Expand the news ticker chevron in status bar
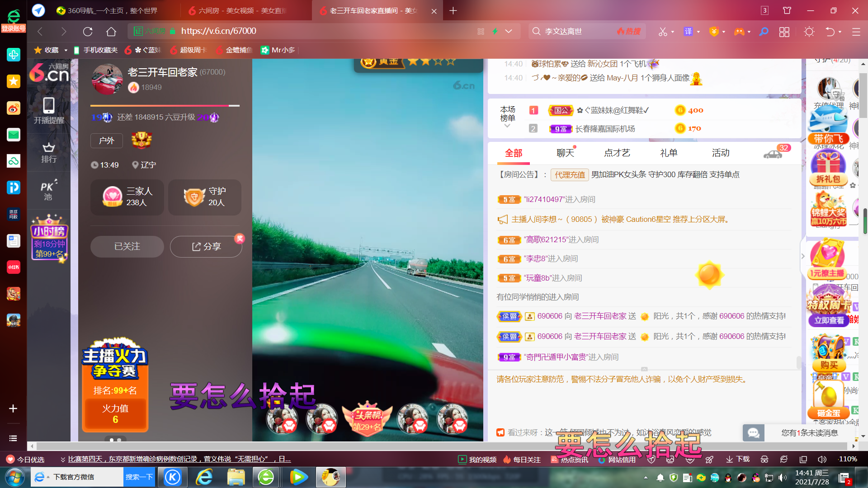This screenshot has height=488, width=868. tap(63, 460)
